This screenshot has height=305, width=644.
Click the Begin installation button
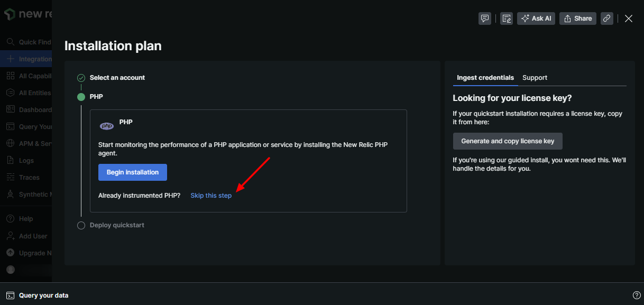click(132, 172)
